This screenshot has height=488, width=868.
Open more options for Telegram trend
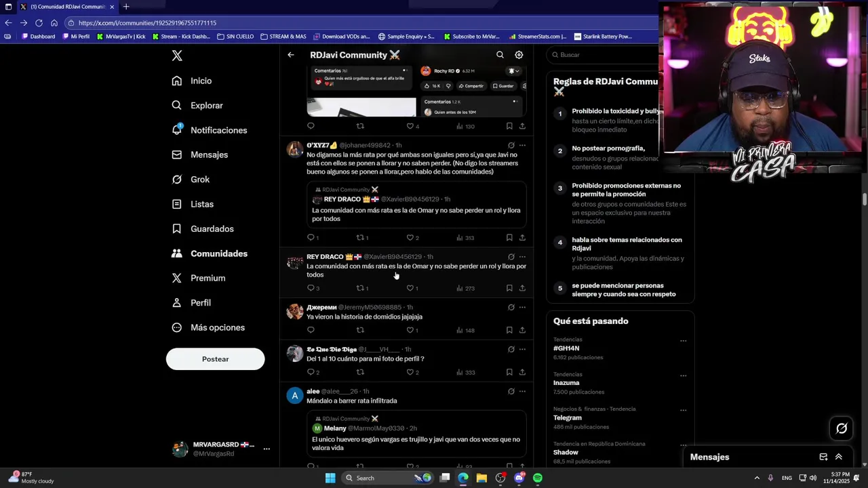tap(683, 410)
